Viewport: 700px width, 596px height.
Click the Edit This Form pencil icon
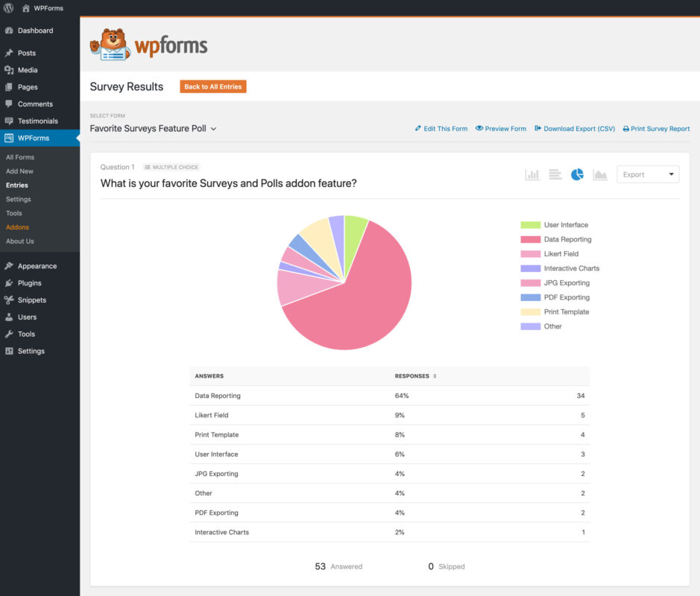(x=419, y=128)
